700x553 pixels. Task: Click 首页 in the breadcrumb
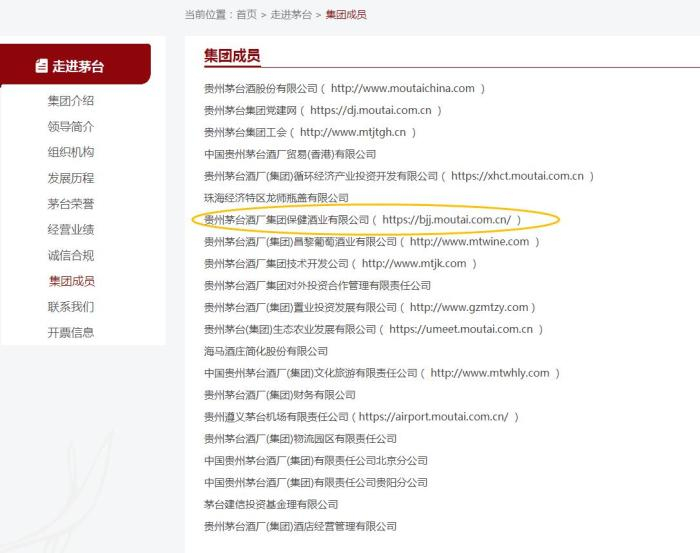246,15
